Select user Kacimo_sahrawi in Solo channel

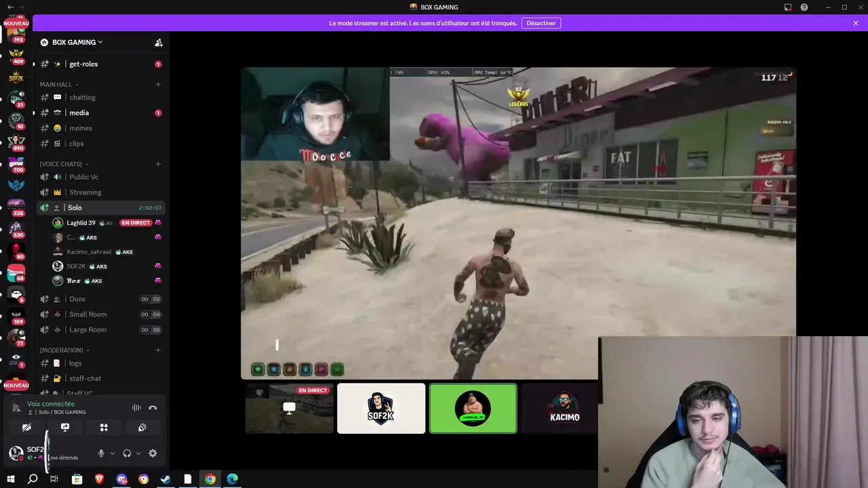pos(89,251)
